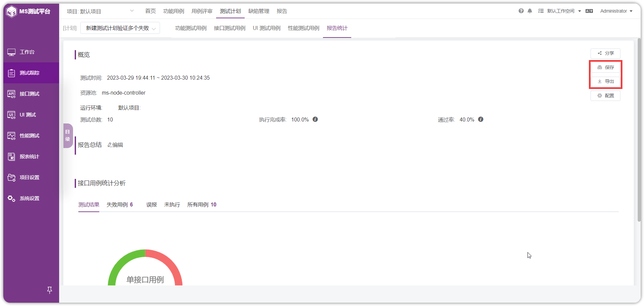Screen dimensions: 644x306
Task: Click the 配置 settings button
Action: (x=605, y=96)
